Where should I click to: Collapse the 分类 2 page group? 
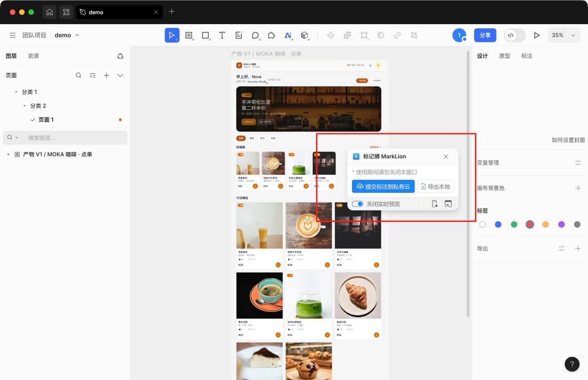25,106
